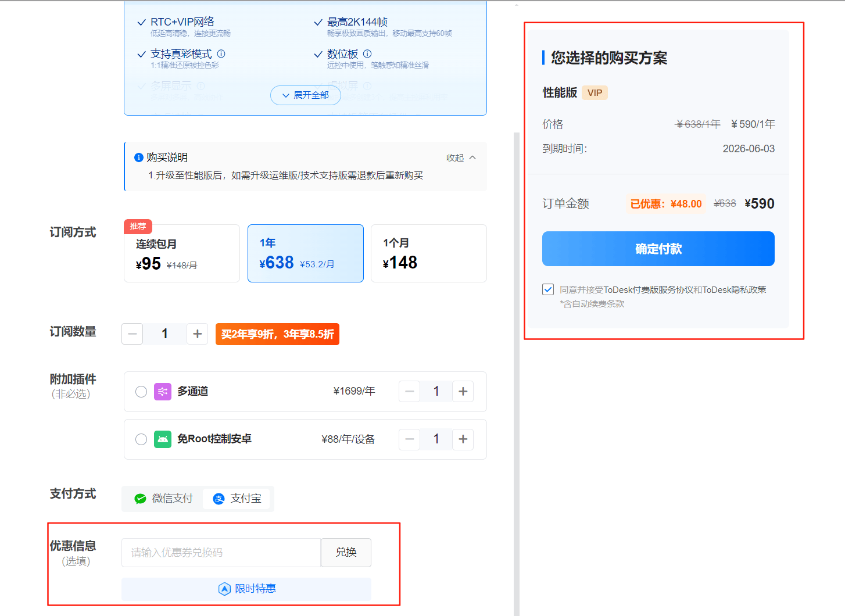Click the coupon code input field
This screenshot has height=616, width=845.
pyautogui.click(x=221, y=553)
